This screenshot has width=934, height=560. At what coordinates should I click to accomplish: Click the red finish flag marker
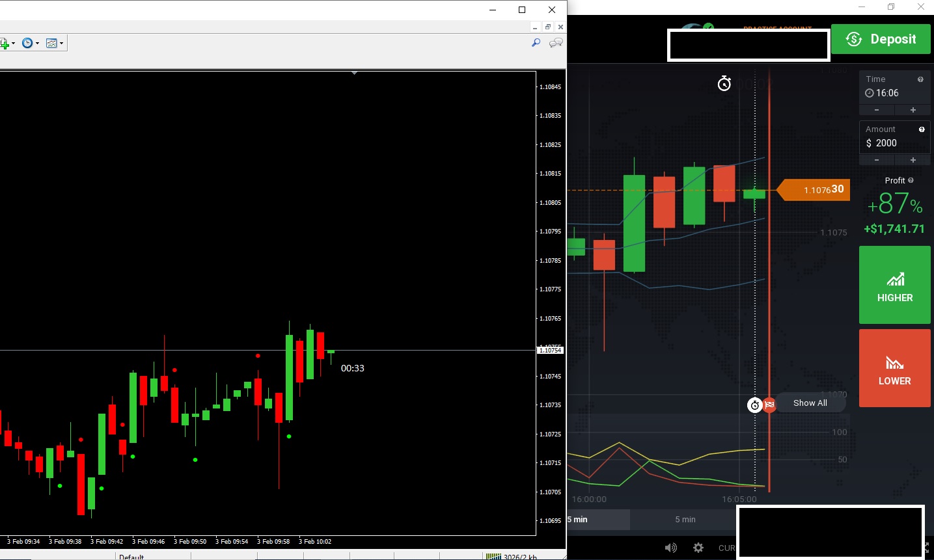[x=769, y=405]
